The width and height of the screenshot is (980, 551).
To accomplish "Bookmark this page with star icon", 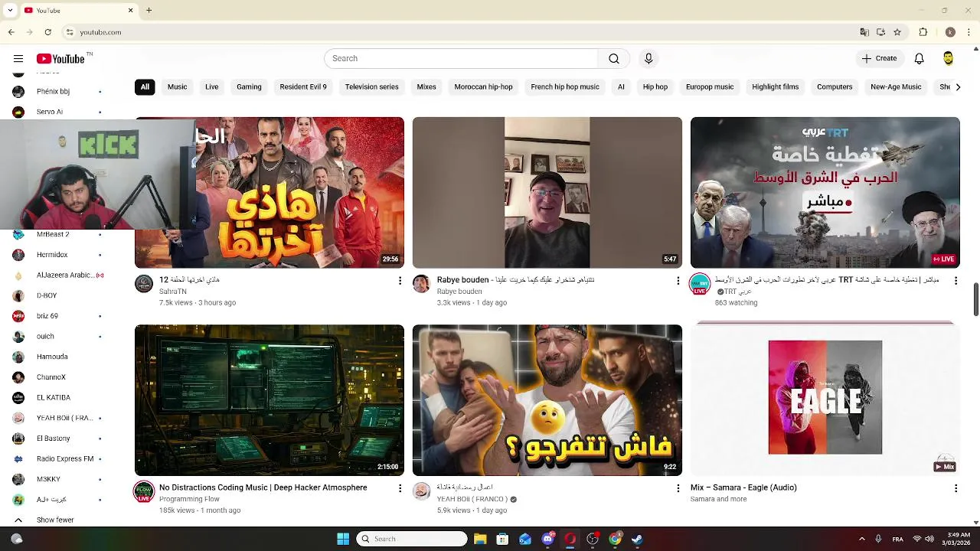I will [897, 32].
